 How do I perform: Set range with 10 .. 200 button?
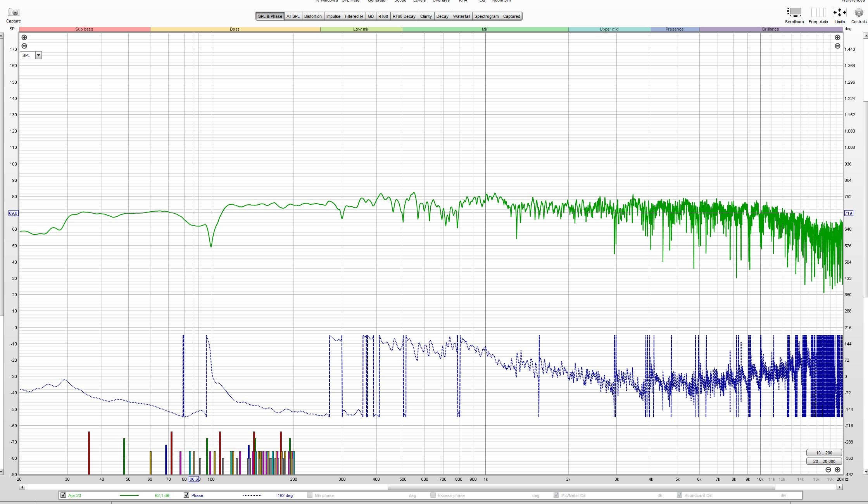[824, 453]
